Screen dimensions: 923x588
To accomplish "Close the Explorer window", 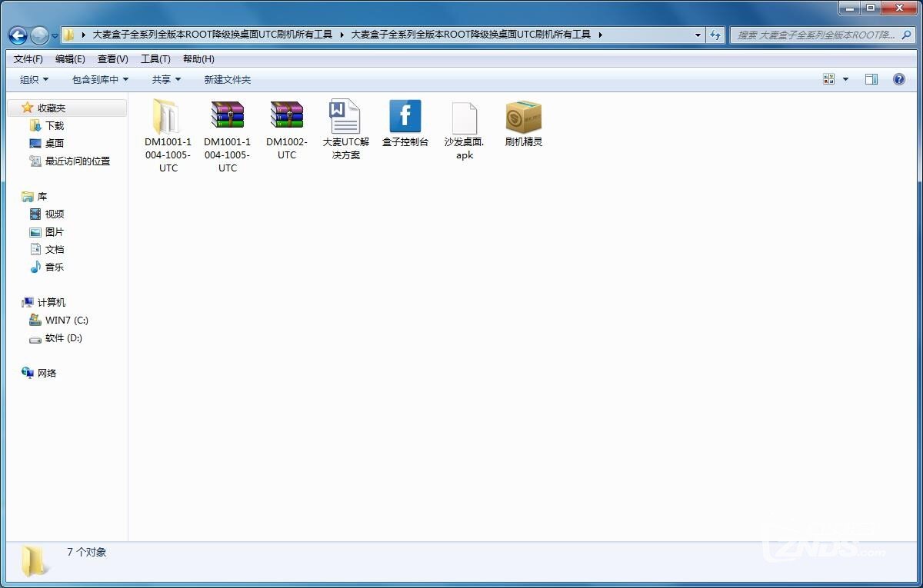I will coord(898,8).
